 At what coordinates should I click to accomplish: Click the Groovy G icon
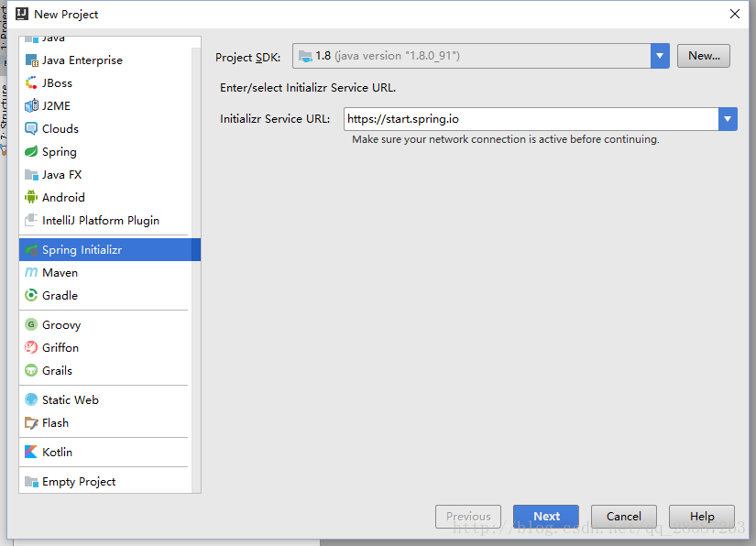[31, 325]
